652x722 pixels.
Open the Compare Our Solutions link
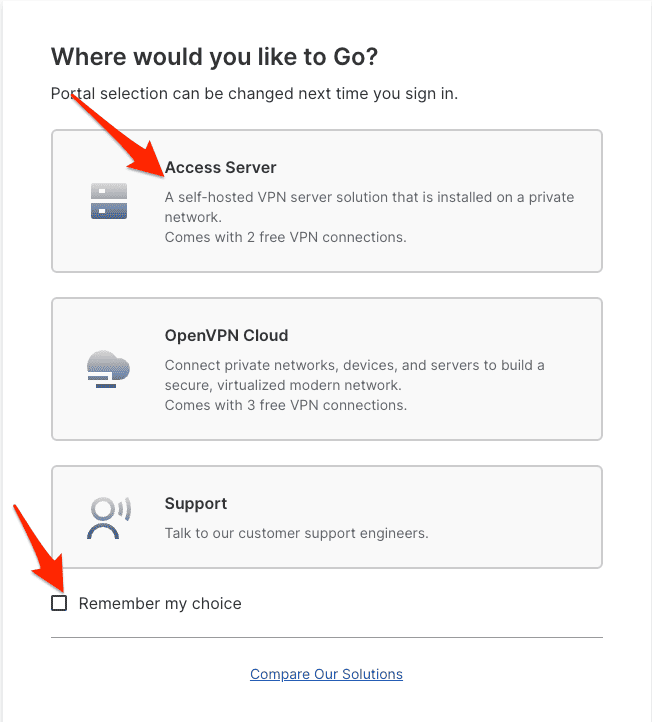(326, 674)
